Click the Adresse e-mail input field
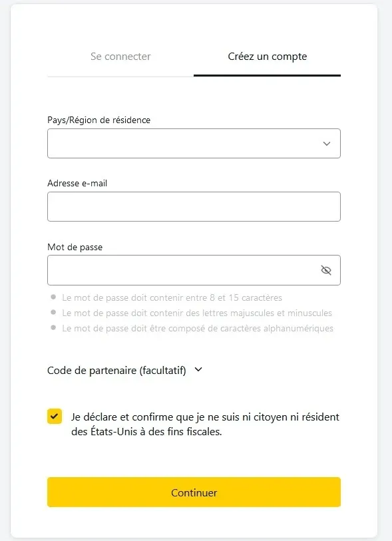Image resolution: width=392 pixels, height=541 pixels. click(x=193, y=206)
